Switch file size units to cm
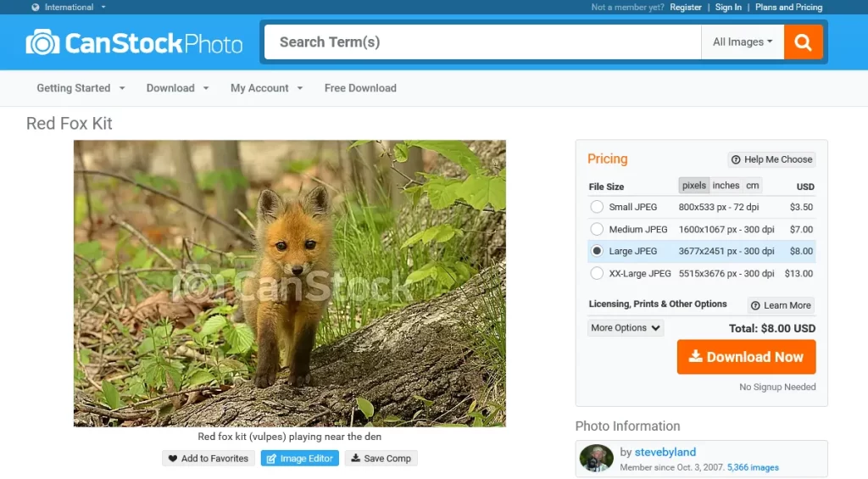The image size is (868, 479). (753, 186)
